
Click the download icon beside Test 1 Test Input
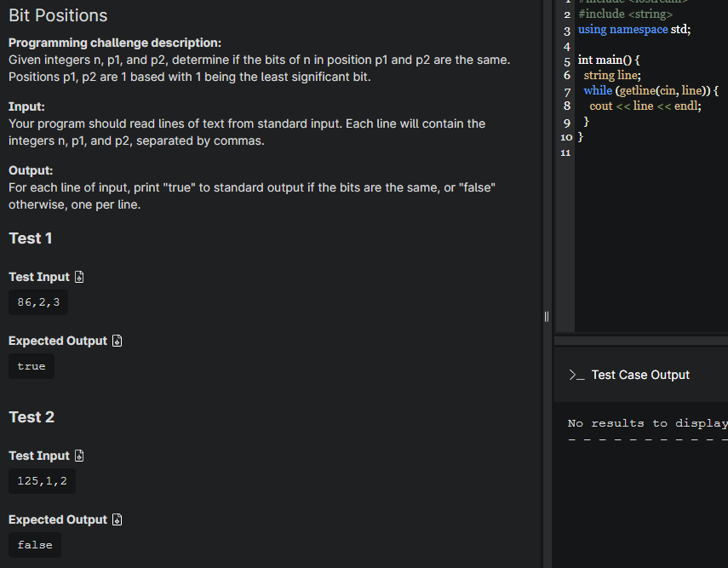click(77, 276)
